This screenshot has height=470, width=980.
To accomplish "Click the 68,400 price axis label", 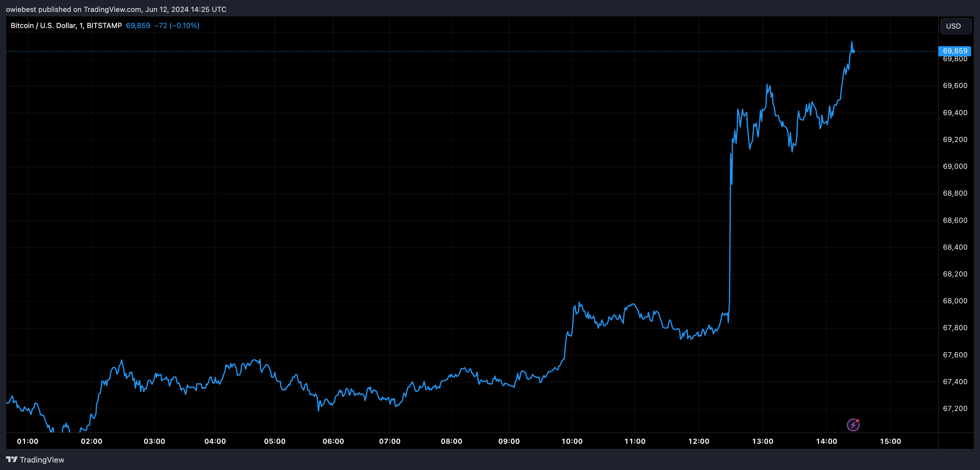I will coord(955,247).
